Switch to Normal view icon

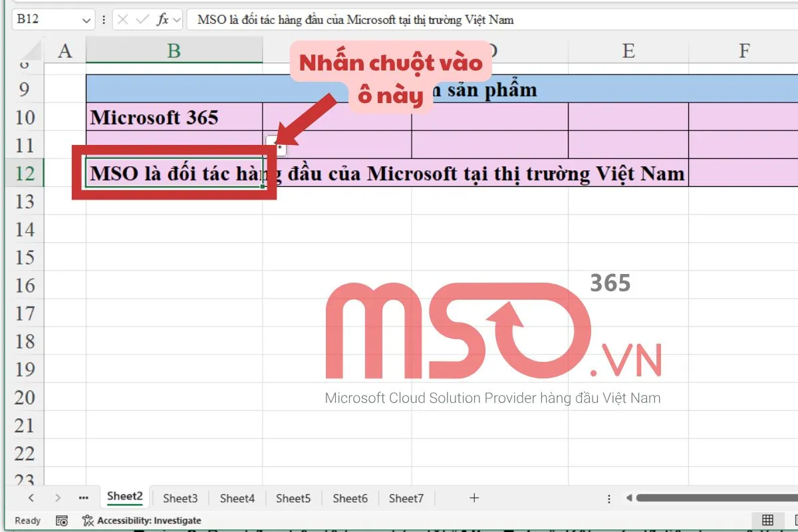pos(767,521)
